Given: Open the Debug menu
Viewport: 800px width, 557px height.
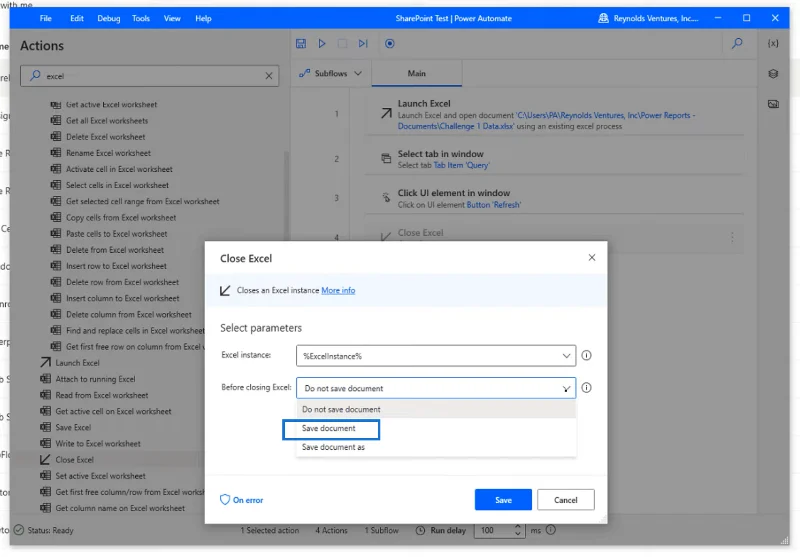Looking at the screenshot, I should coord(109,18).
